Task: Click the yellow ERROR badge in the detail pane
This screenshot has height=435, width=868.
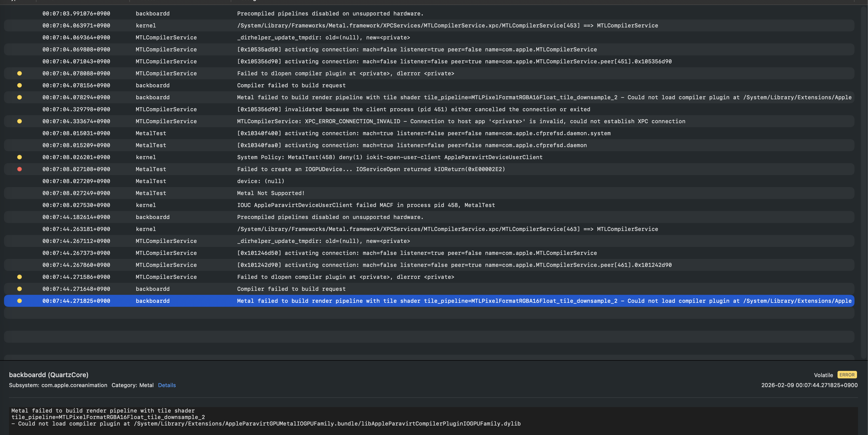Action: (847, 375)
